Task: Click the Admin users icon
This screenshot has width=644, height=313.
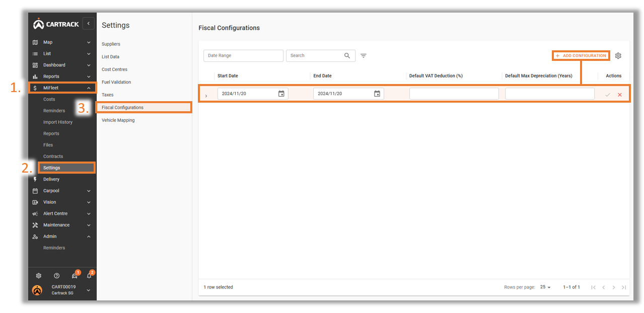Action: point(35,237)
